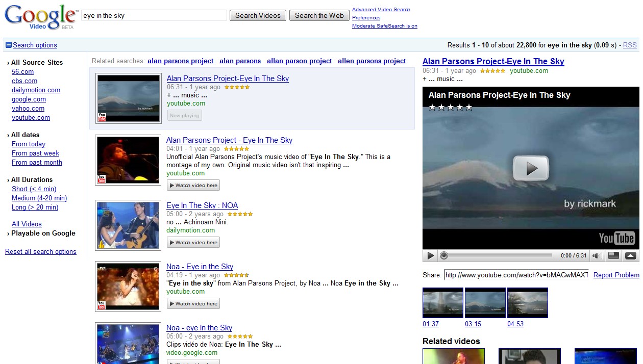Image resolution: width=643 pixels, height=364 pixels.
Task: Click Watch video here under the dailymotion result
Action: (193, 243)
